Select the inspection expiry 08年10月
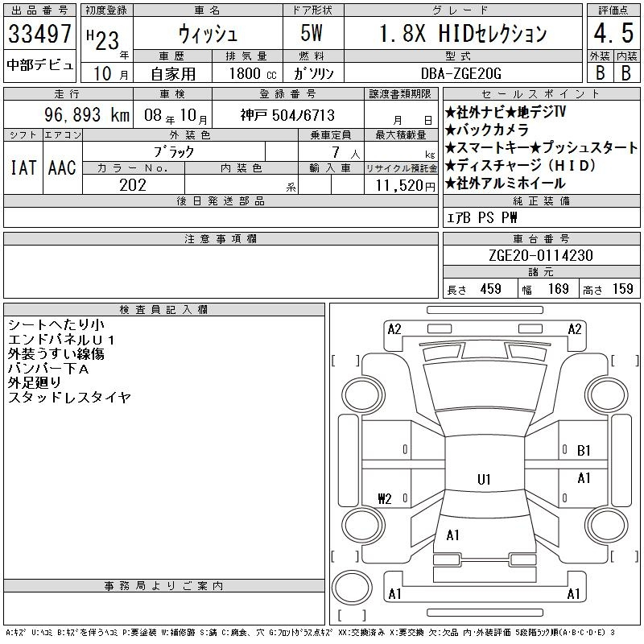 [175, 115]
